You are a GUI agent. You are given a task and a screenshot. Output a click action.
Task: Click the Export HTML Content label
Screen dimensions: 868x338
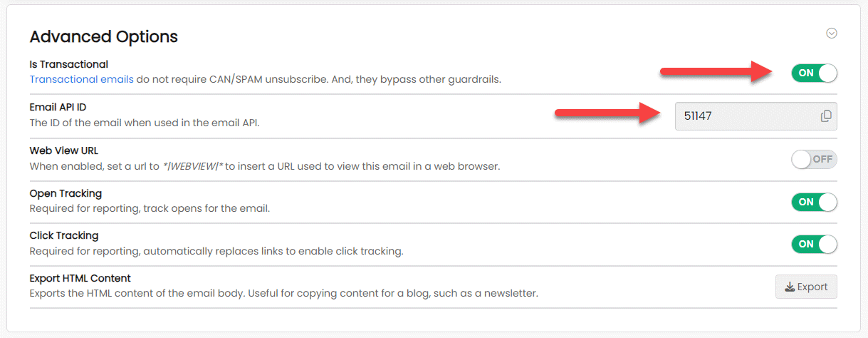(80, 278)
